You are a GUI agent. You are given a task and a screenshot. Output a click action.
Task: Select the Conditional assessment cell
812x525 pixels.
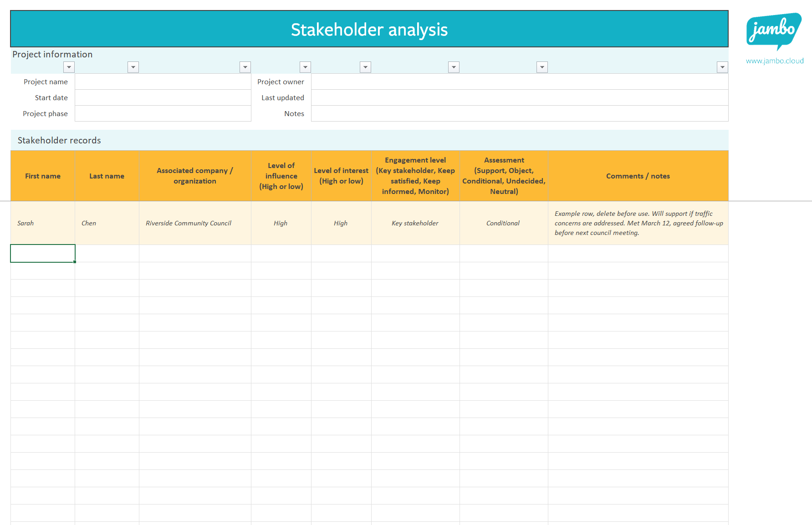(504, 223)
